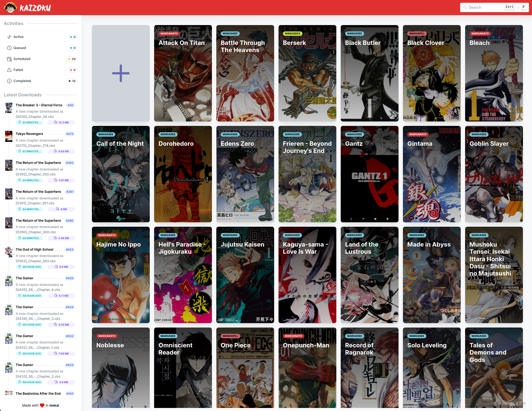532x411 pixels.
Task: Click the magnifier icon in search box
Action: click(x=465, y=7)
